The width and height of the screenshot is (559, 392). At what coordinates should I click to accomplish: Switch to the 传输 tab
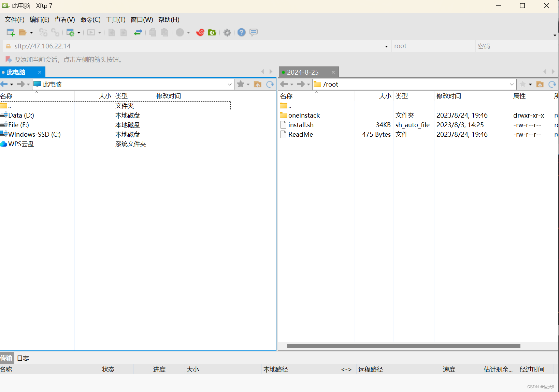6,358
